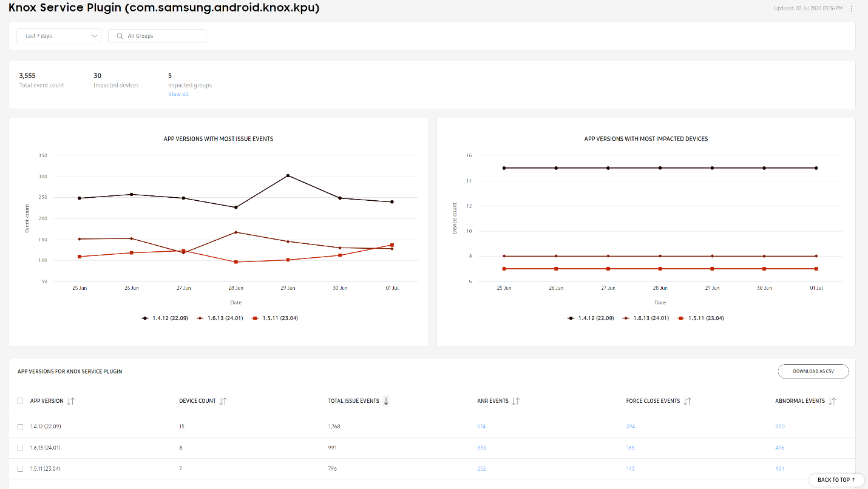Sort table by ANR Events column
The image size is (868, 489).
point(516,401)
